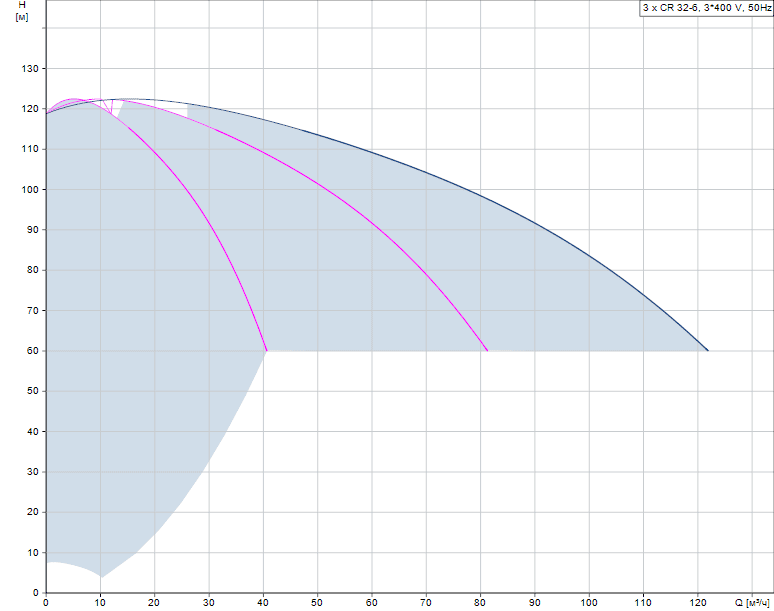Click the 30 tick label on Q axis
The height and width of the screenshot is (611, 774).
click(208, 603)
